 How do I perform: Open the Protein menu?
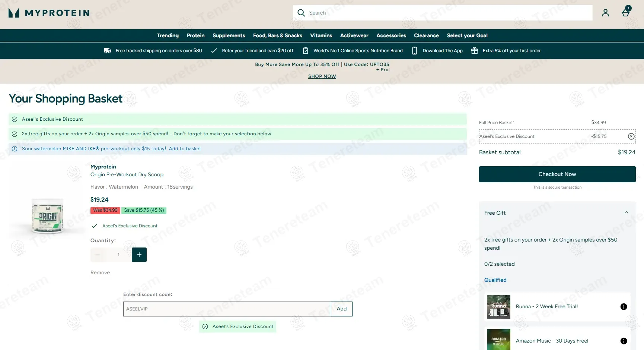click(x=195, y=35)
